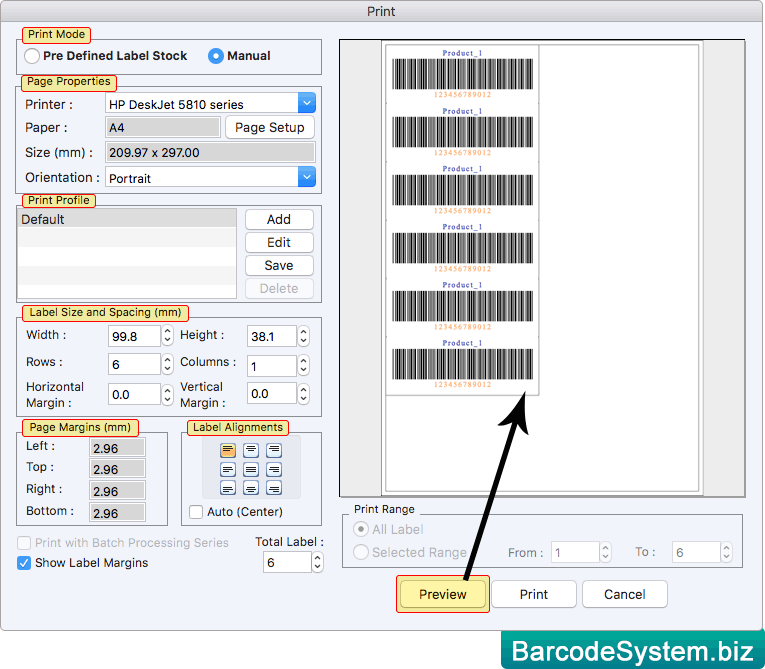Click the Horizontal Margin value field
Image resolution: width=765 pixels, height=669 pixels.
135,394
